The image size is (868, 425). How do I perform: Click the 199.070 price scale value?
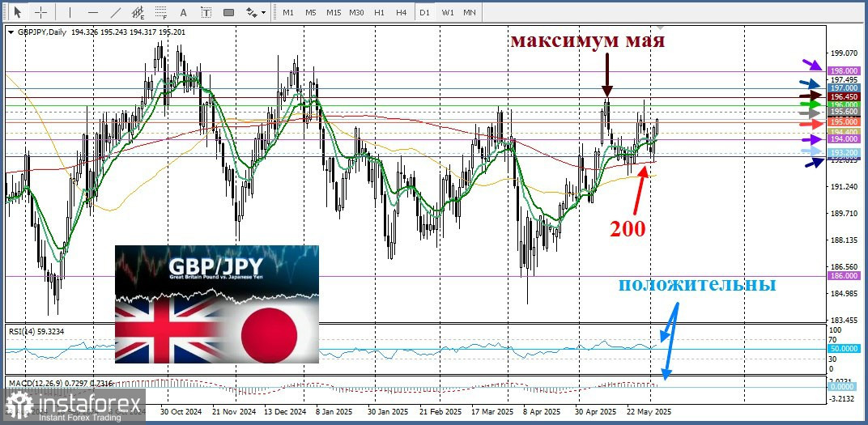pos(844,53)
